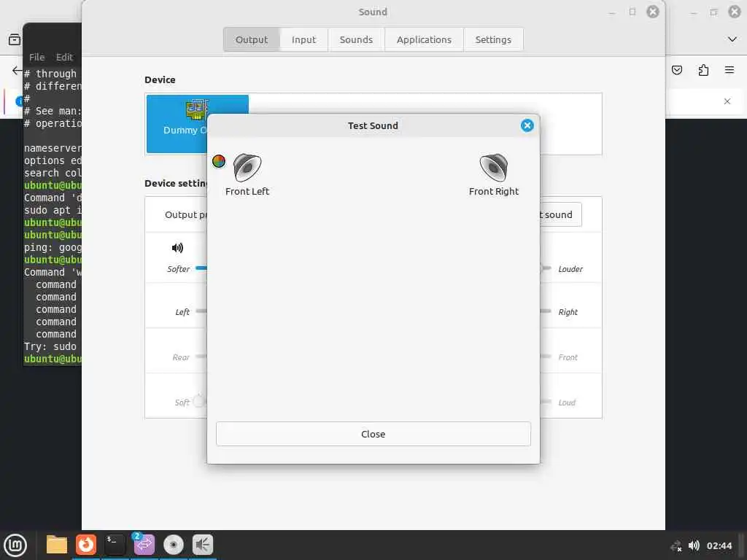This screenshot has height=560, width=747.
Task: Click the Louder label
Action: point(570,269)
